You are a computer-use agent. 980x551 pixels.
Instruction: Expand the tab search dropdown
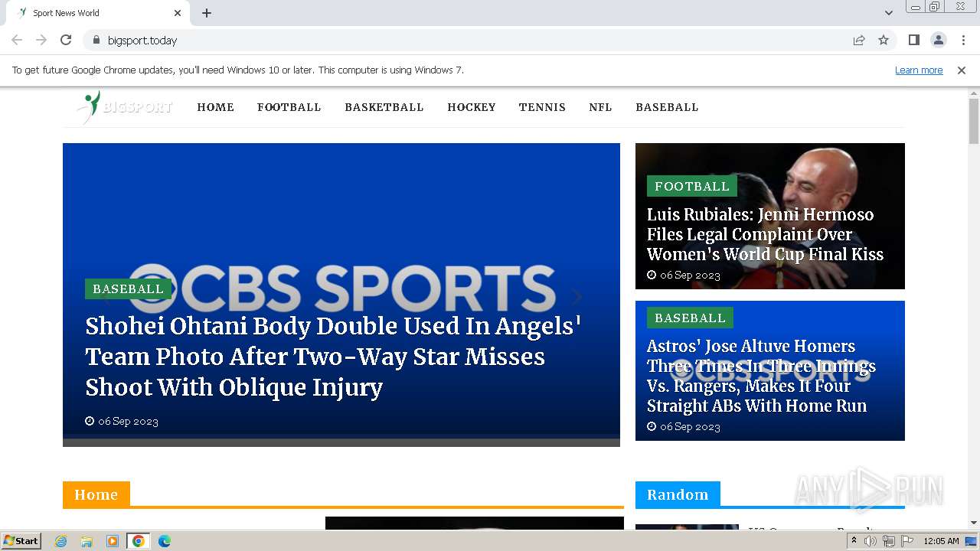889,13
